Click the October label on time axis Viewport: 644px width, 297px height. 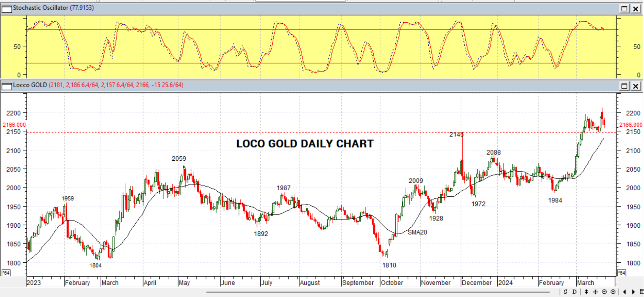[392, 283]
